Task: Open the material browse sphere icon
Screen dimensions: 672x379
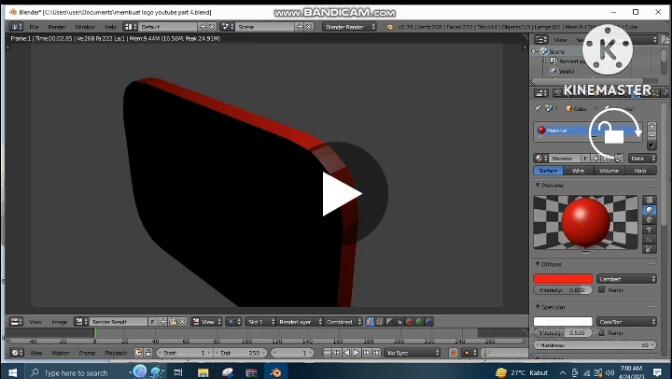Action: [x=541, y=158]
